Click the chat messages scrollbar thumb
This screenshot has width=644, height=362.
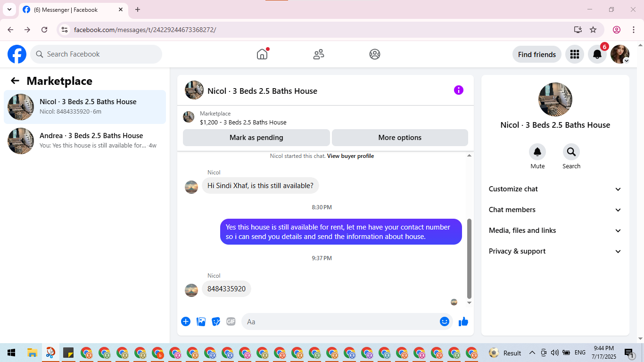click(469, 258)
